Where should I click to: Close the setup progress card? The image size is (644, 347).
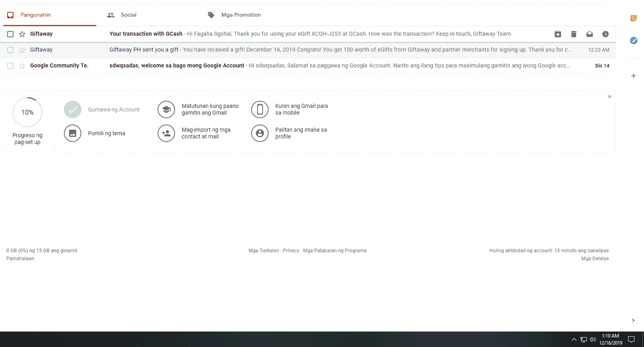tap(609, 97)
